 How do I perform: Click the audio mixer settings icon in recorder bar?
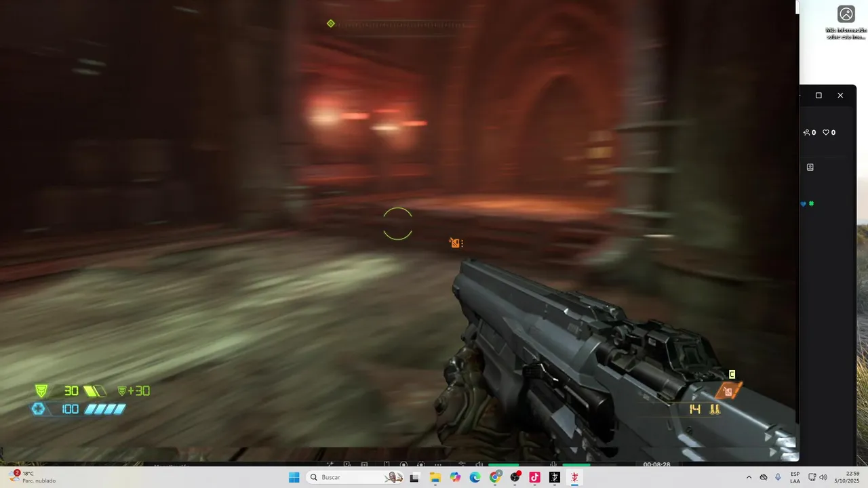click(462, 465)
